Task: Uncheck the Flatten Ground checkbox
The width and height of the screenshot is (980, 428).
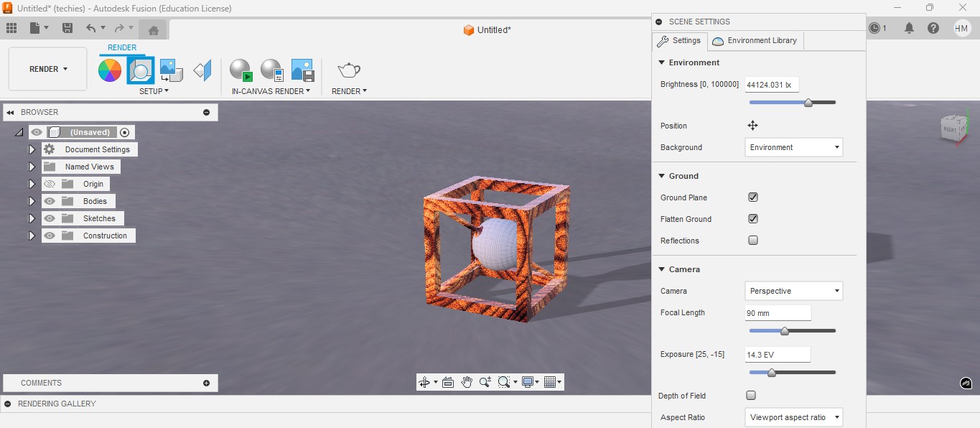Action: pyautogui.click(x=753, y=219)
